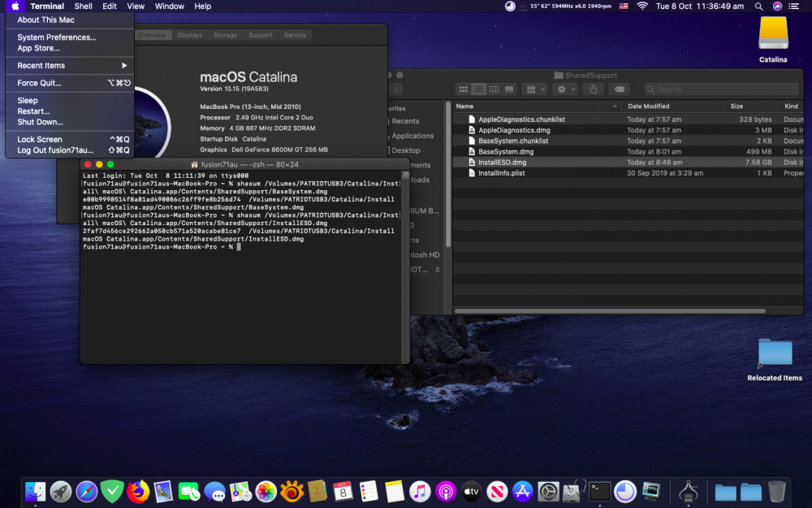Launch Launchpad rocket icon in dock
This screenshot has width=812, height=508.
[61, 491]
